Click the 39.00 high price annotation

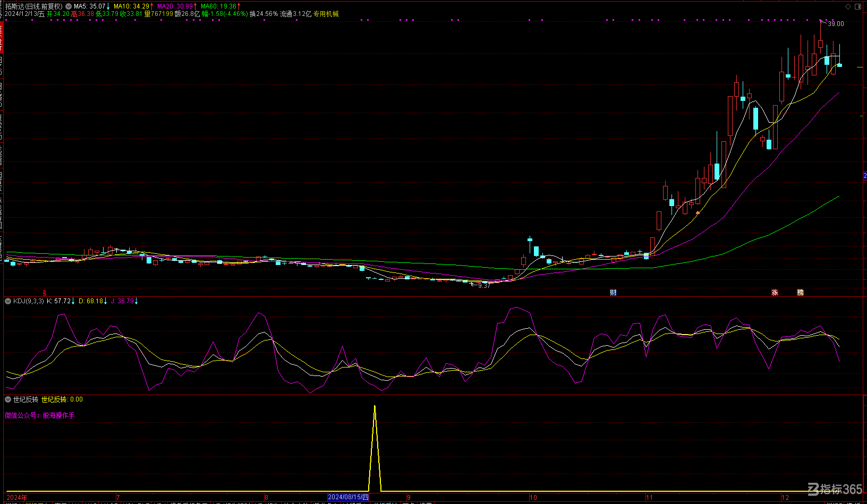coord(836,24)
